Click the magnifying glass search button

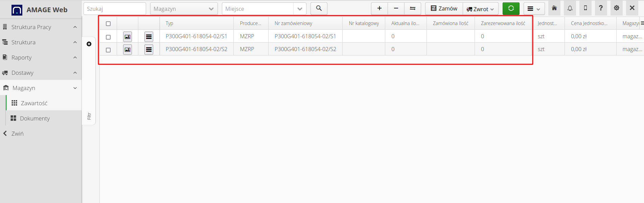(x=319, y=8)
